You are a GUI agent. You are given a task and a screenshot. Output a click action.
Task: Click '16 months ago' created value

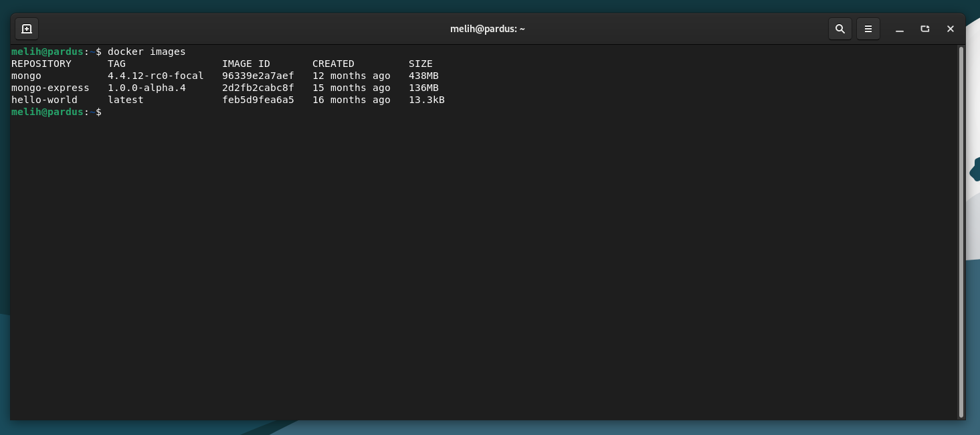[x=351, y=100]
